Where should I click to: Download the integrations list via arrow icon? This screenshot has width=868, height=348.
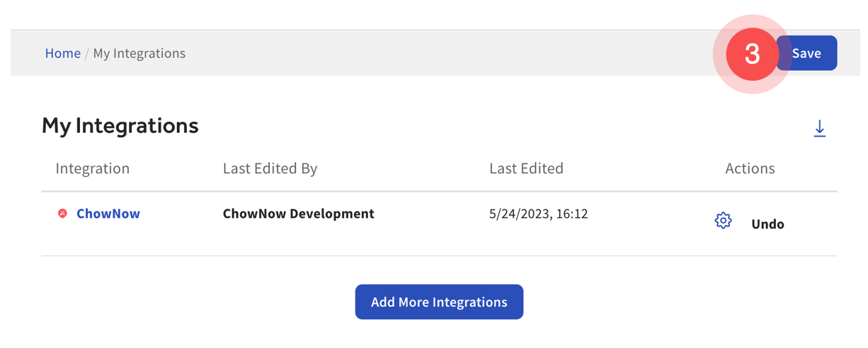tap(819, 129)
